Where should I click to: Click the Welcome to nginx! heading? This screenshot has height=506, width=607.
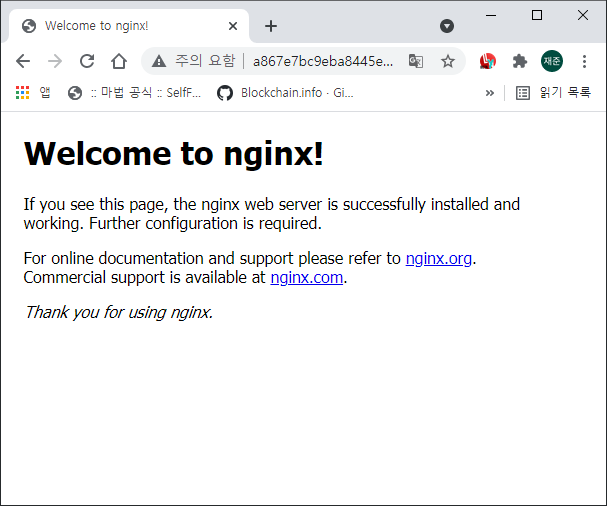pos(173,154)
